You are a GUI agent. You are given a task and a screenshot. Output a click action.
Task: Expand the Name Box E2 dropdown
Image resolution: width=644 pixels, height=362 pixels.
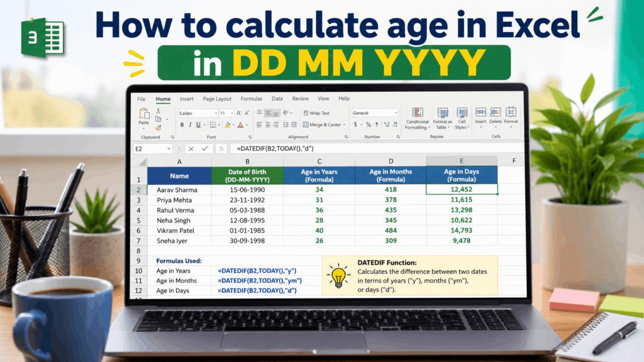point(169,149)
